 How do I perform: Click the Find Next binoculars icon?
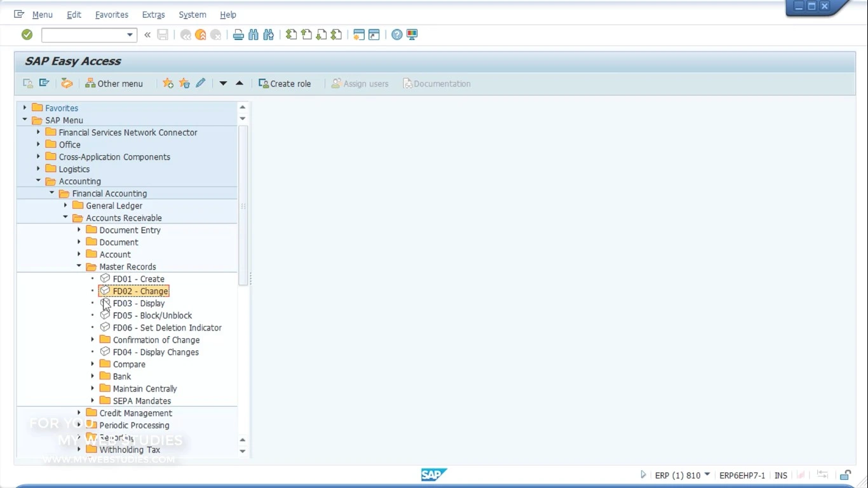(x=269, y=34)
